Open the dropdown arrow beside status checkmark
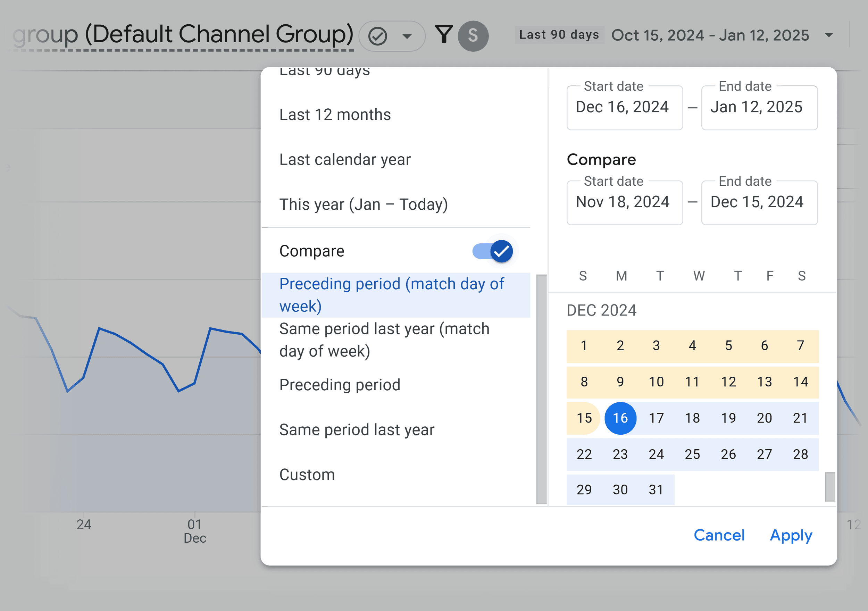 coord(407,36)
